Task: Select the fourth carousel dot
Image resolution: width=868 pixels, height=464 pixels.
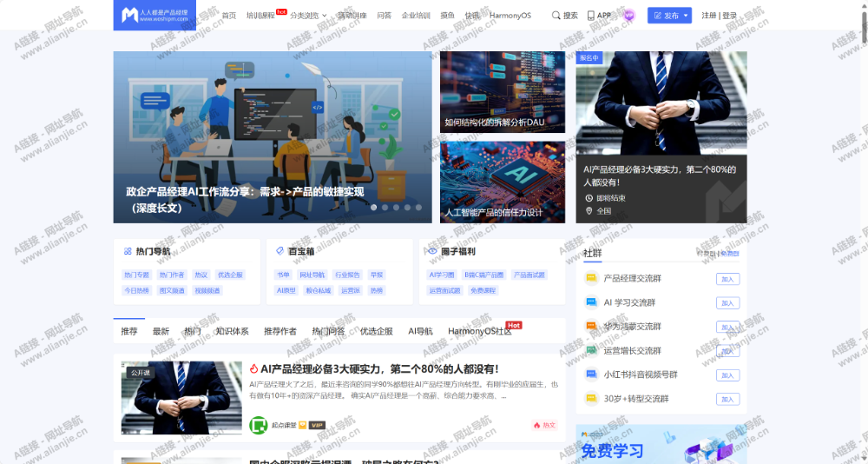Action: (407, 208)
